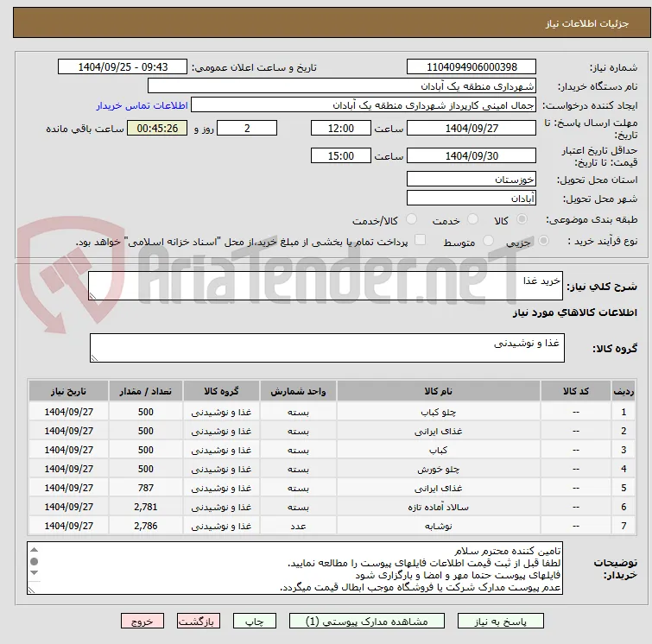652x644 pixels.
Task: Select the نوشابه item name
Action: tap(439, 527)
